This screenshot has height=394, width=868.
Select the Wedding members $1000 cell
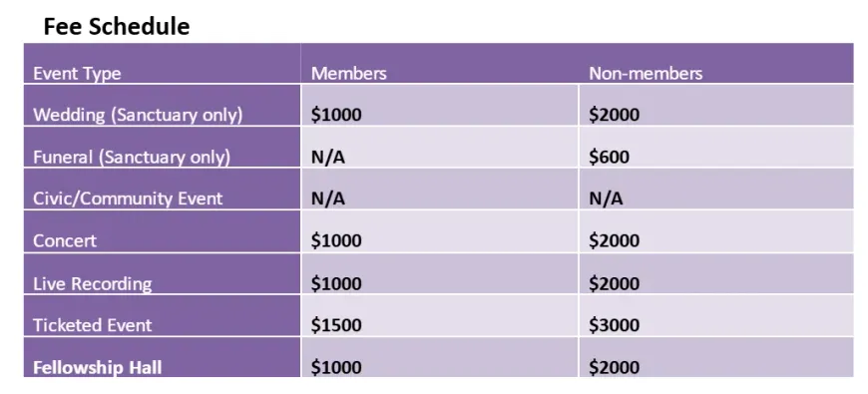pyautogui.click(x=440, y=105)
